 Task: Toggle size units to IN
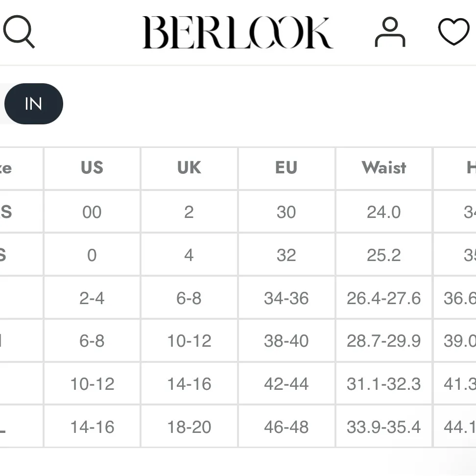[x=33, y=104]
